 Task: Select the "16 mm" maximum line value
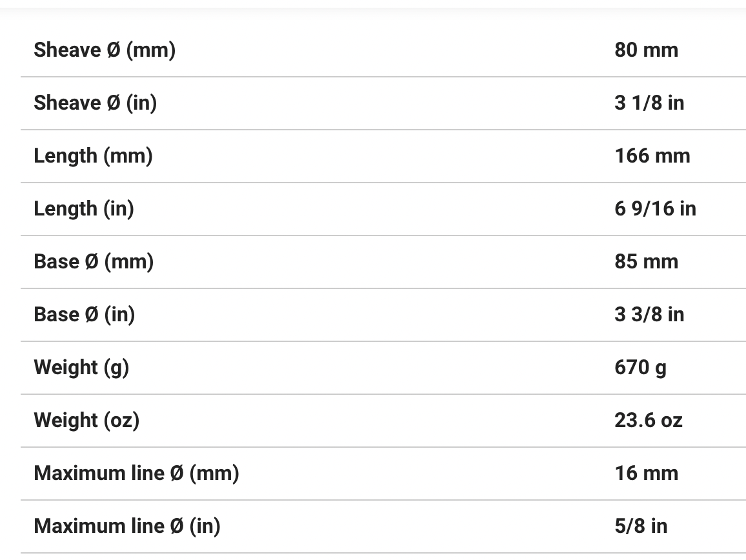click(646, 473)
